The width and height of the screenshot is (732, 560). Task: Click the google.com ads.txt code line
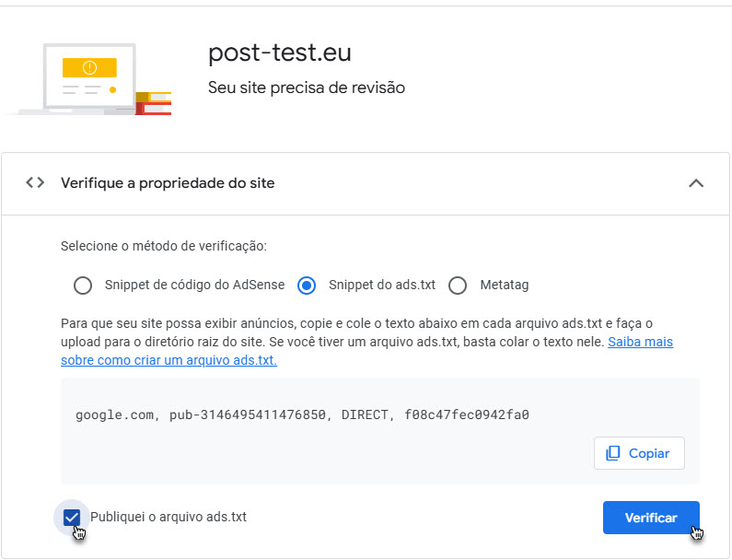[302, 414]
